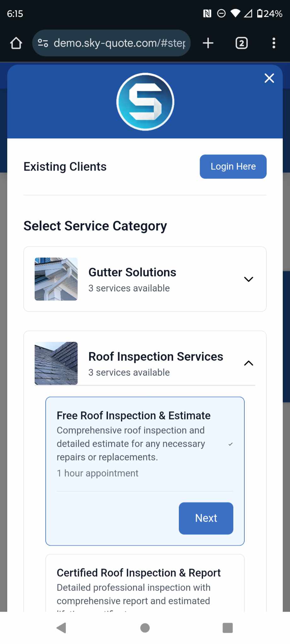
Task: Expand the Gutter Solutions category chevron
Action: (248, 279)
